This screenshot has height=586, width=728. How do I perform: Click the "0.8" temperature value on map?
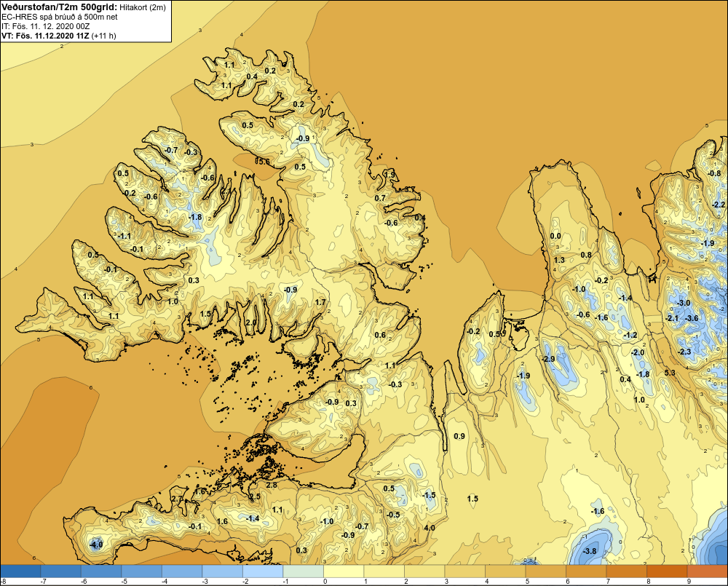586,255
